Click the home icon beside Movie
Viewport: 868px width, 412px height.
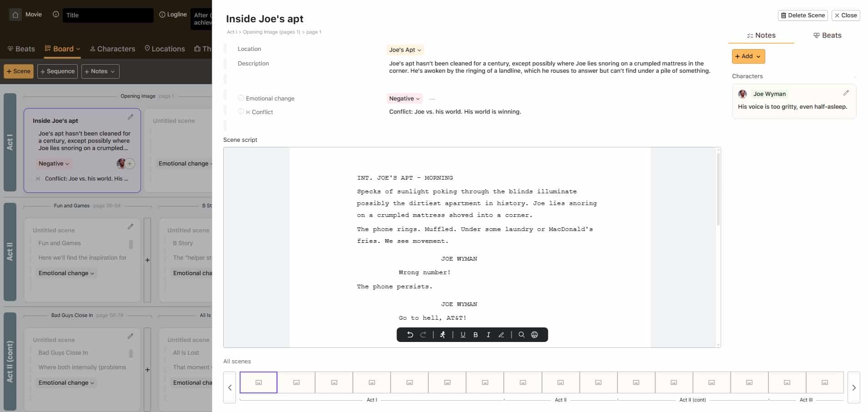click(x=15, y=15)
